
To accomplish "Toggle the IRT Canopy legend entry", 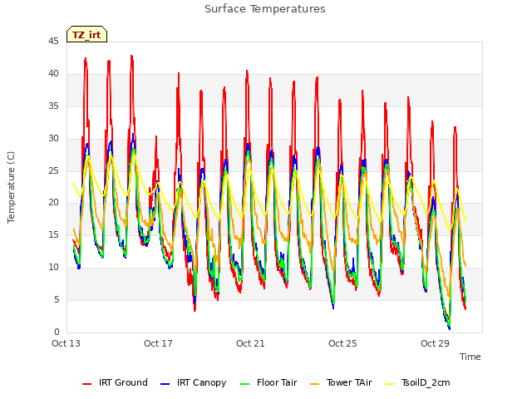I will point(194,382).
